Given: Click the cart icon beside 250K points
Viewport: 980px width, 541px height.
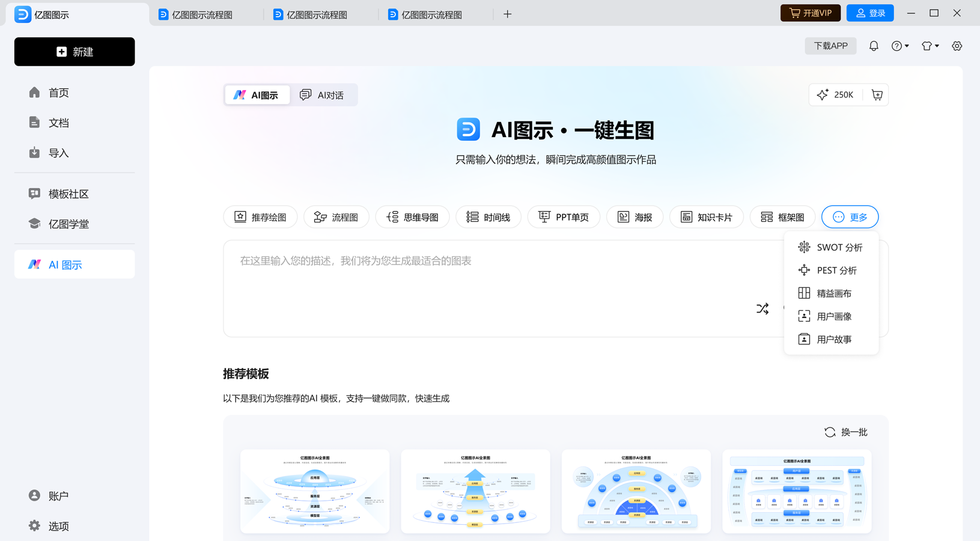Looking at the screenshot, I should [877, 94].
